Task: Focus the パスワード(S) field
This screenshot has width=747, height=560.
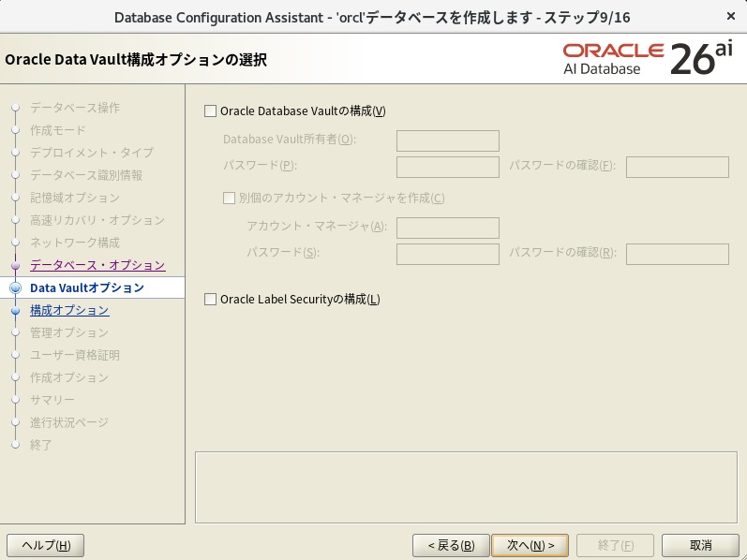Action: tap(448, 254)
